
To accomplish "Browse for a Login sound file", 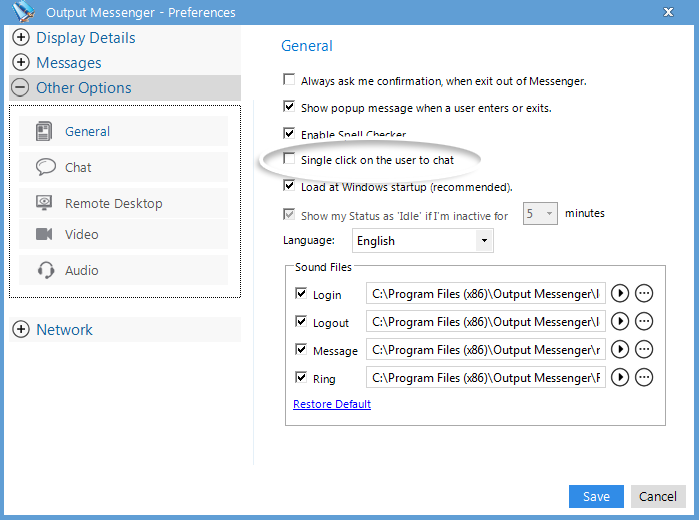I will point(644,293).
